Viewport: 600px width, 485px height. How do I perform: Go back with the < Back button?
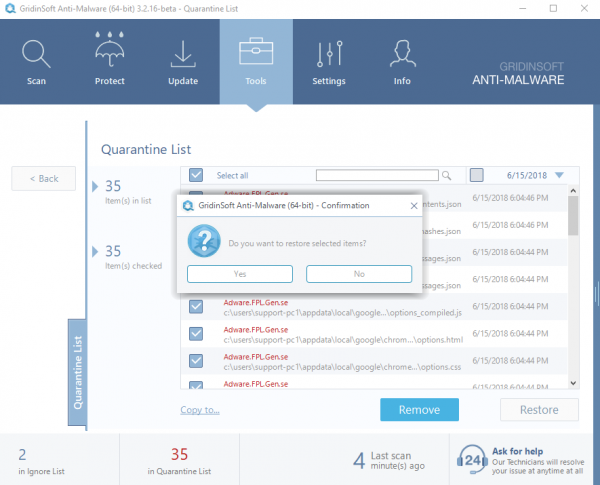tap(44, 178)
